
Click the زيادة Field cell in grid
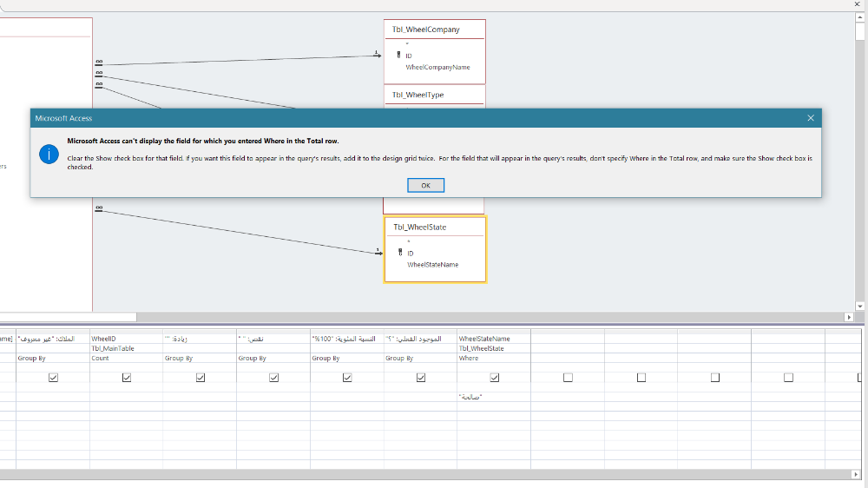tap(200, 339)
